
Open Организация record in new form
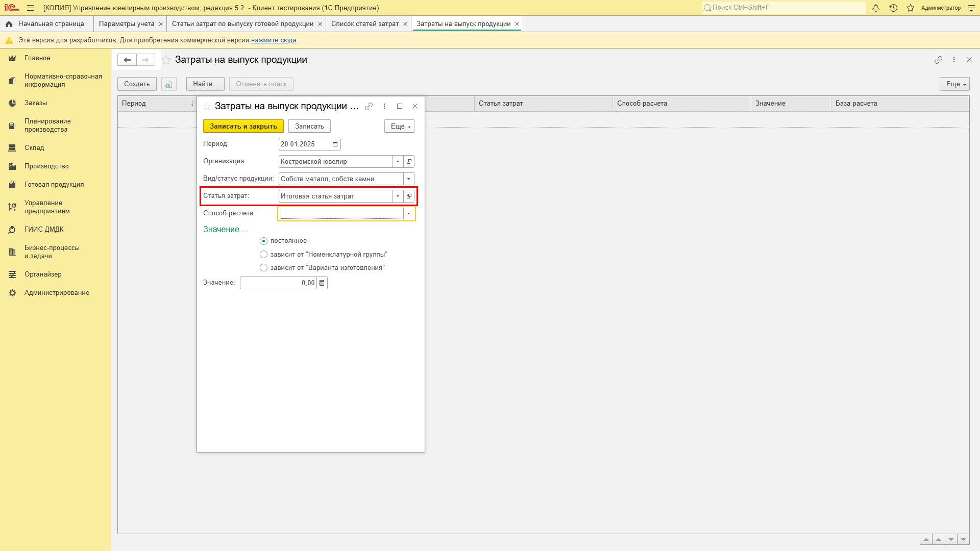pos(409,162)
